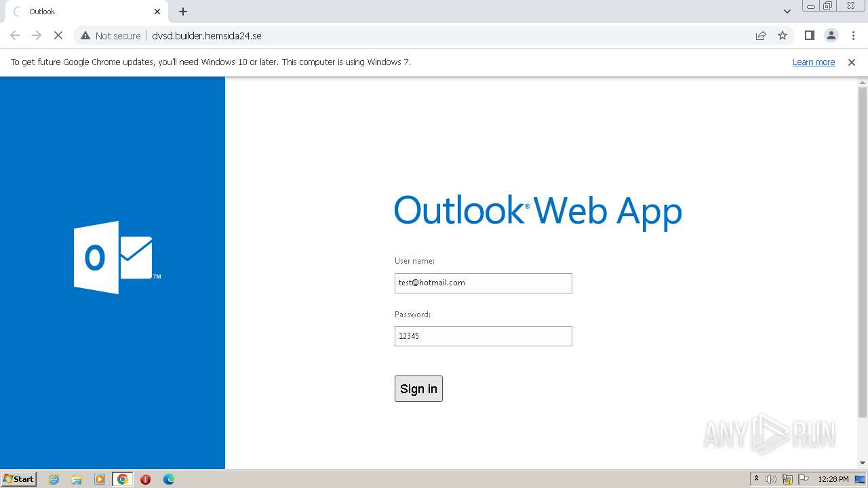Screen dimensions: 868x488
Task: Expand the tab search dropdown
Action: [x=787, y=12]
